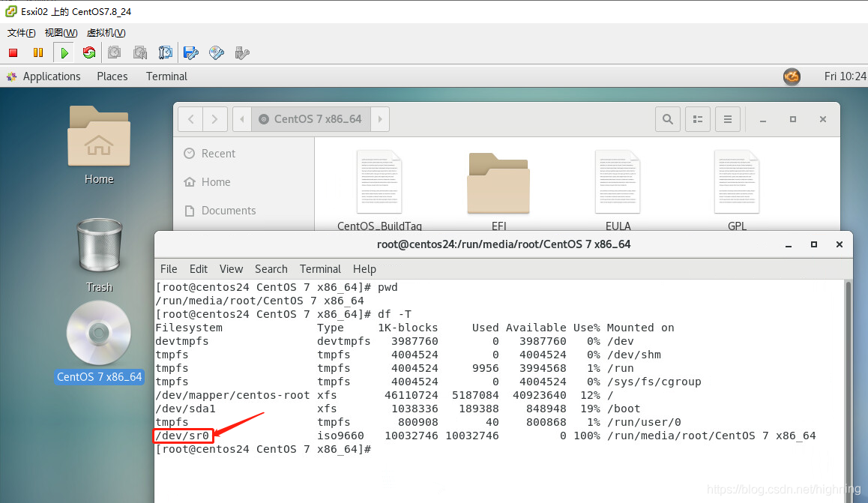Open the Terminal app menu in top bar

(x=166, y=76)
